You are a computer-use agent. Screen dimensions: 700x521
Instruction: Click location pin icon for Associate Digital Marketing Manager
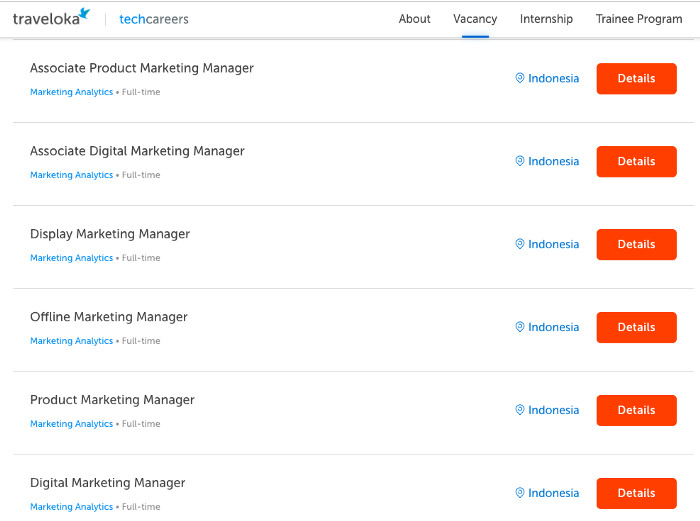[x=520, y=161]
